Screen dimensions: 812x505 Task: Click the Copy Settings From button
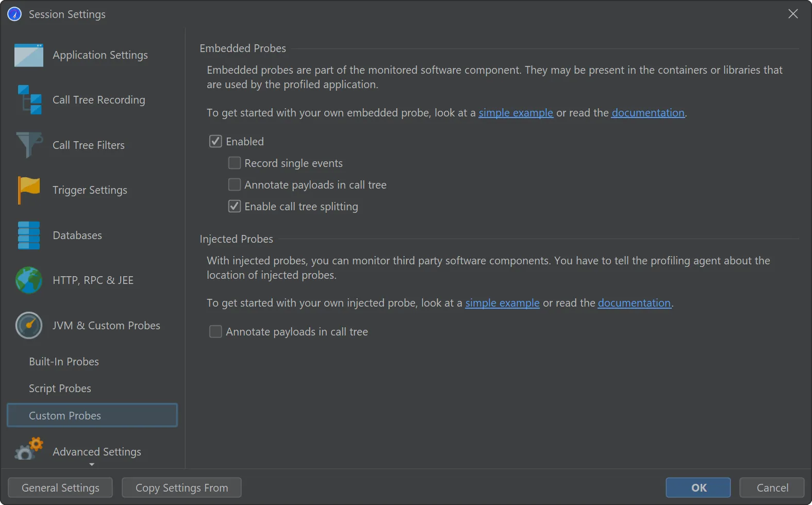click(181, 487)
